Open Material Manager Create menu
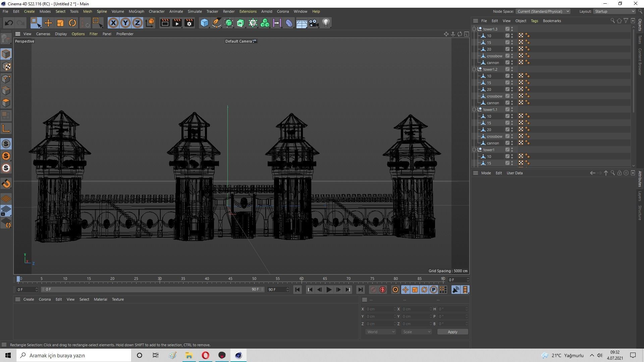 click(29, 299)
